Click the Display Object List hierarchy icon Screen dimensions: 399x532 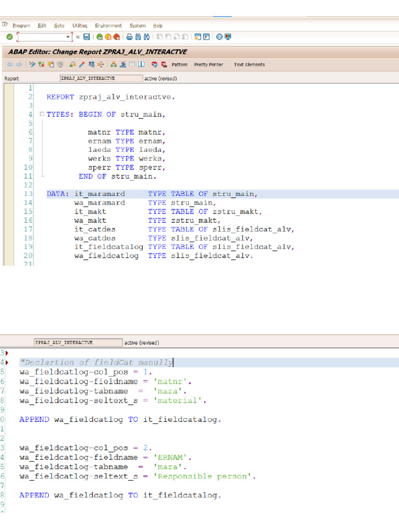tap(113, 64)
